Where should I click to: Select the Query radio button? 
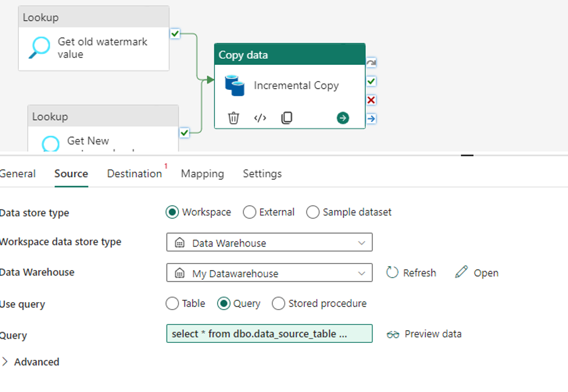pos(223,303)
